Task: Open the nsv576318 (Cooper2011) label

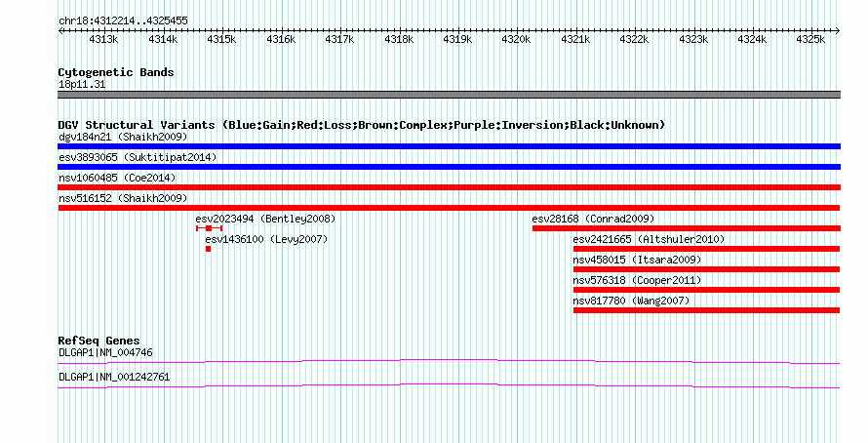Action: (x=637, y=280)
